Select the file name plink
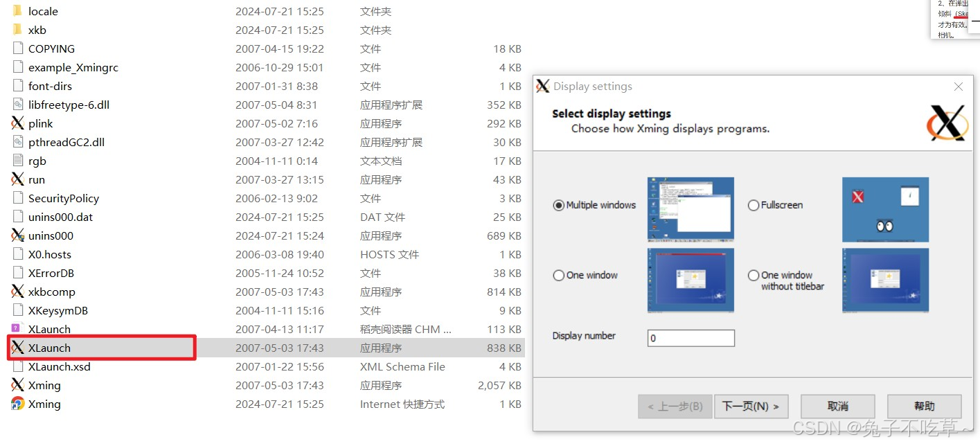 tap(41, 123)
